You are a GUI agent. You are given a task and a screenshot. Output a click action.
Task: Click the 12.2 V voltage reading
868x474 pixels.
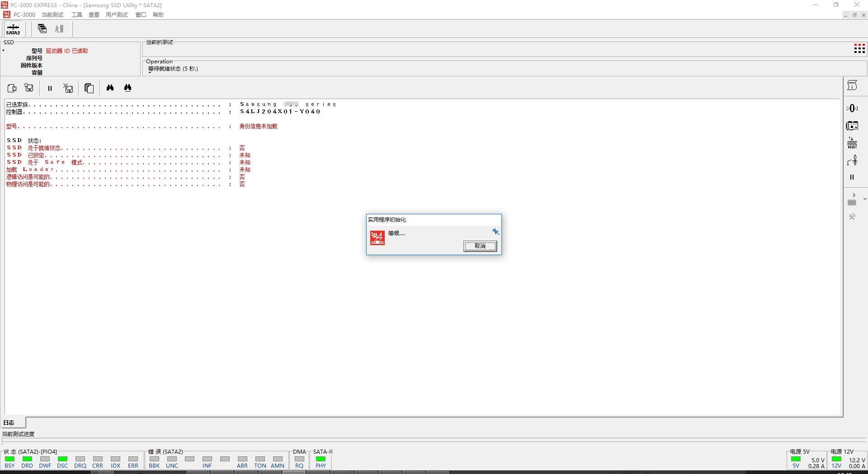pos(857,460)
